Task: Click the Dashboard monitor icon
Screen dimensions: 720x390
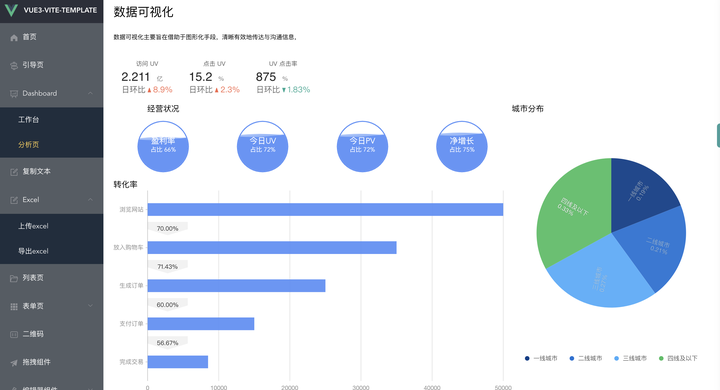Action: (14, 94)
